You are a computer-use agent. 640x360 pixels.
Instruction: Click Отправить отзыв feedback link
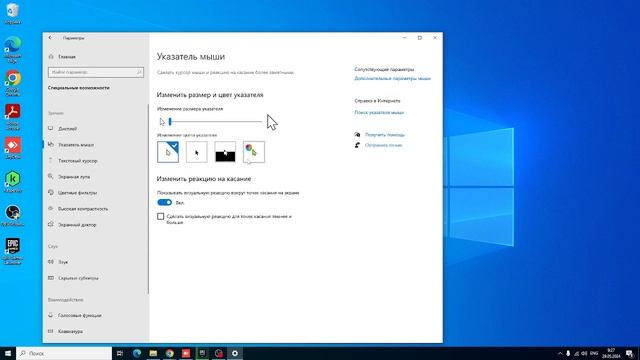pyautogui.click(x=383, y=145)
